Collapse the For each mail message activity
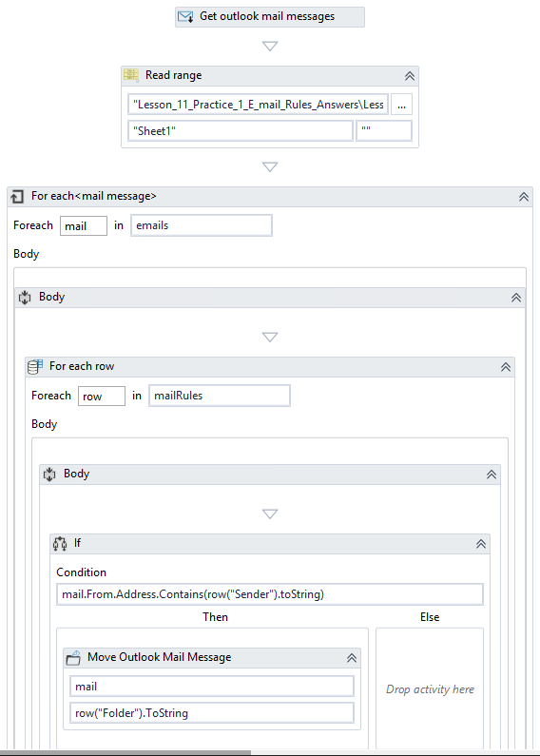 524,197
